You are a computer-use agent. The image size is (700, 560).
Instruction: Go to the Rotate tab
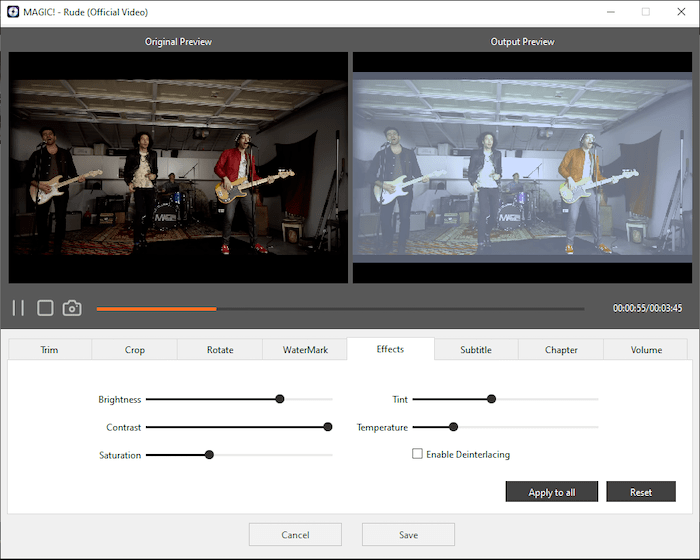click(220, 350)
